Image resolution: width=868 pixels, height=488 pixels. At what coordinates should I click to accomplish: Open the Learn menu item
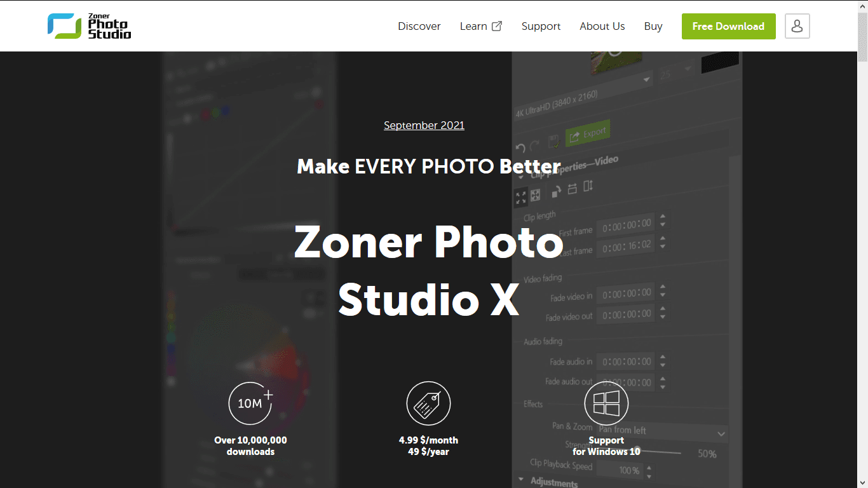[x=473, y=26]
